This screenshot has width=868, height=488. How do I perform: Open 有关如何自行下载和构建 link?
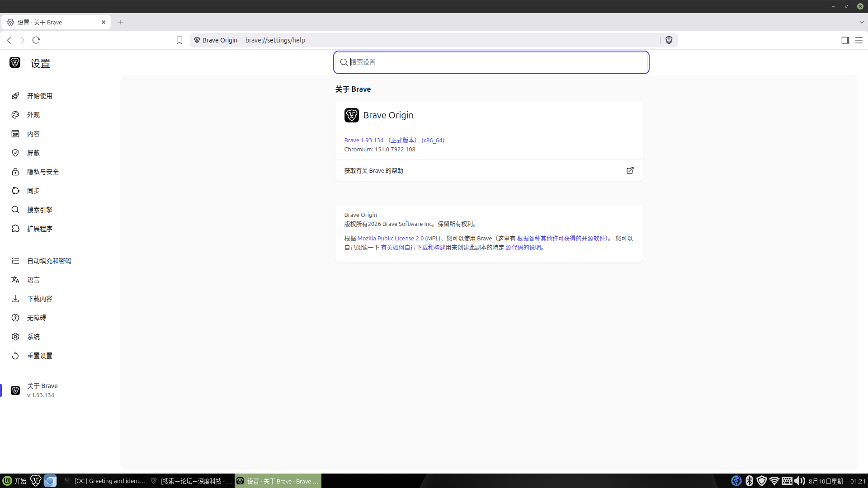413,248
